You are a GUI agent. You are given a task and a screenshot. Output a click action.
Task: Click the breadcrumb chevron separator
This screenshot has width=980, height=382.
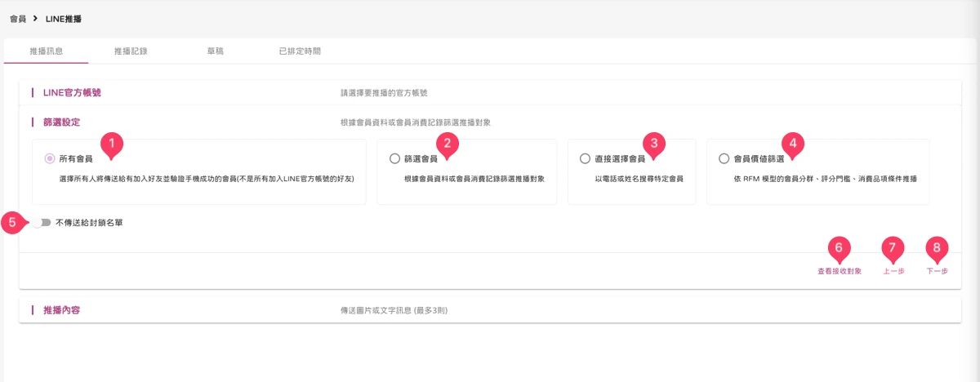click(36, 18)
